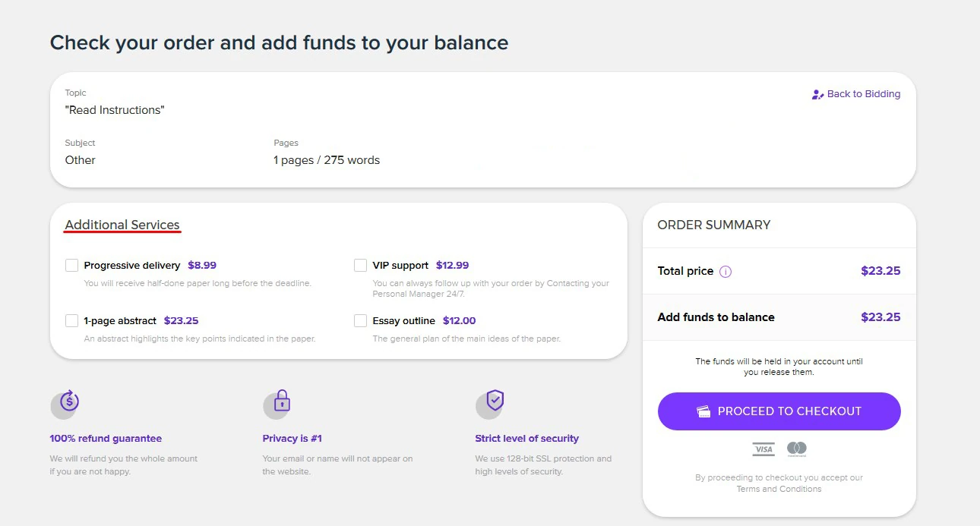Click the 100% refund guarantee heading
Image resolution: width=980 pixels, height=526 pixels.
point(106,439)
